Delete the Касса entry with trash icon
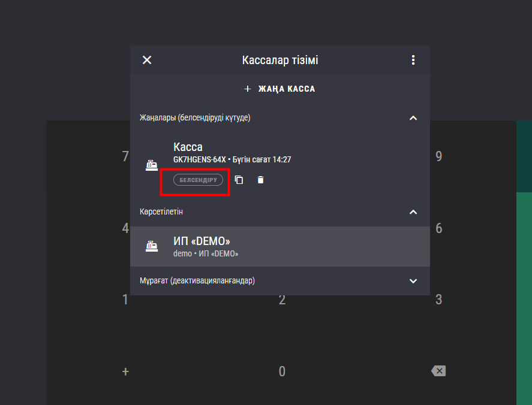This screenshot has height=405, width=532. click(260, 180)
